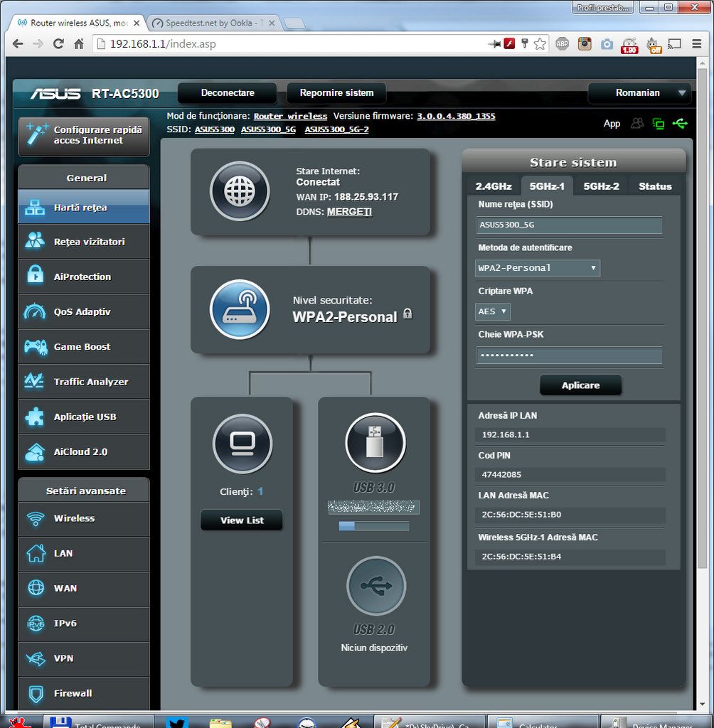Click the Cheie WPA-PSK password field
This screenshot has width=714, height=728.
pyautogui.click(x=569, y=355)
